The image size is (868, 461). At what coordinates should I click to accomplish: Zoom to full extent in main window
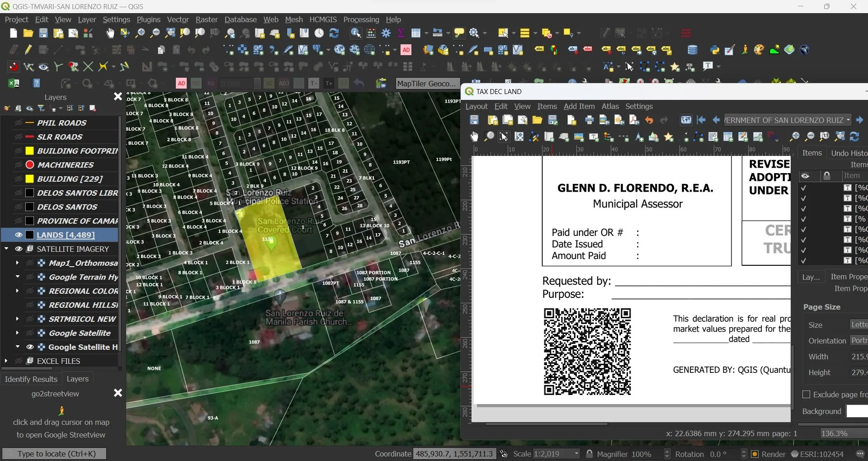click(x=170, y=33)
